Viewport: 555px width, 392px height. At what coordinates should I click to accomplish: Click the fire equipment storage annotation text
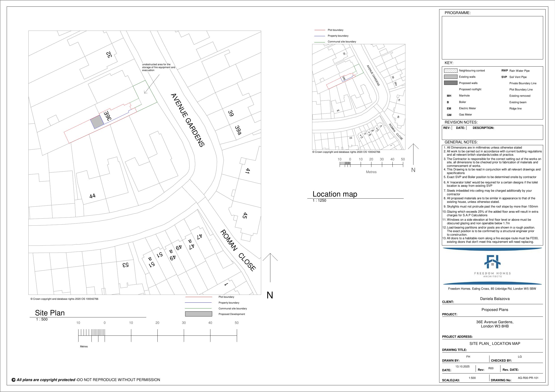coord(158,67)
